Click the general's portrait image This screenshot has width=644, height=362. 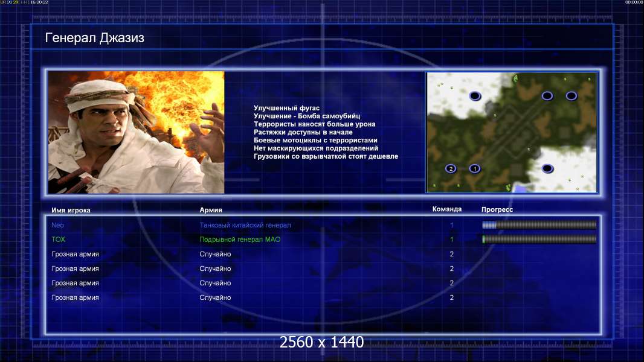[137, 132]
